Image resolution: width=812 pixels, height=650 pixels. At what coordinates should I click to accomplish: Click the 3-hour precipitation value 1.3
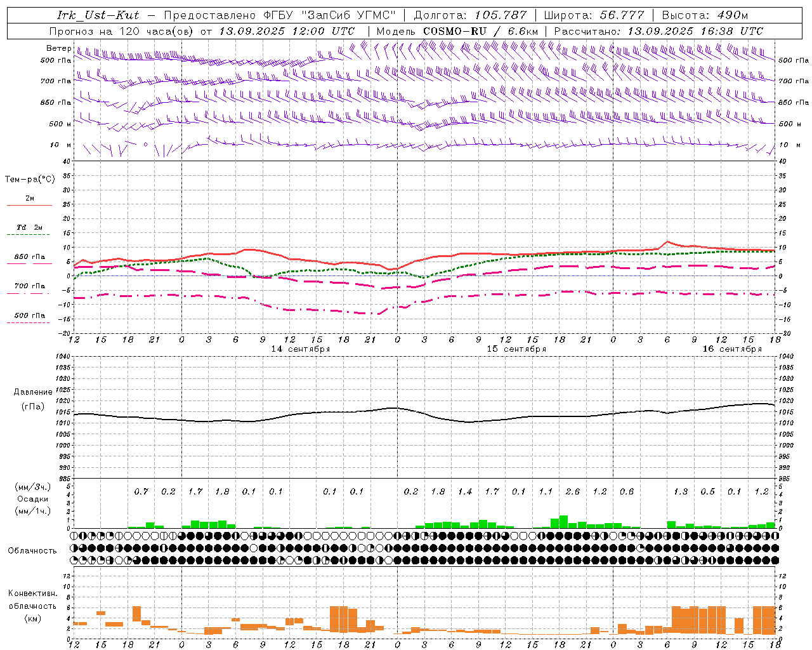[680, 491]
